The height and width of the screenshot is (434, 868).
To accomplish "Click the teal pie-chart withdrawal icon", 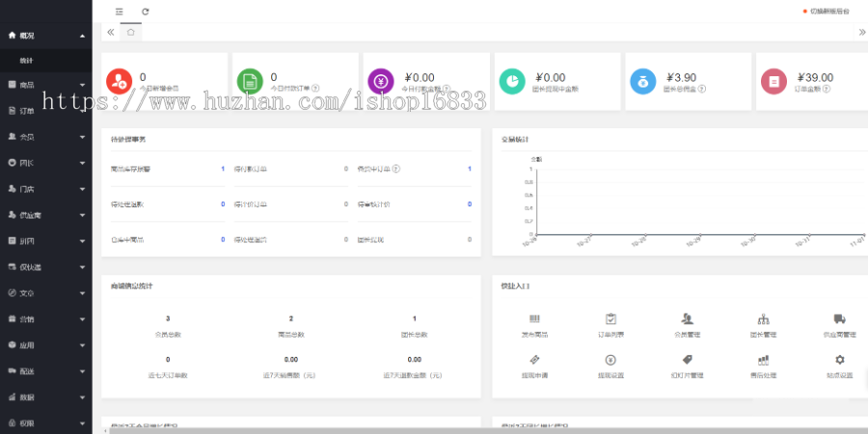I will 512,81.
